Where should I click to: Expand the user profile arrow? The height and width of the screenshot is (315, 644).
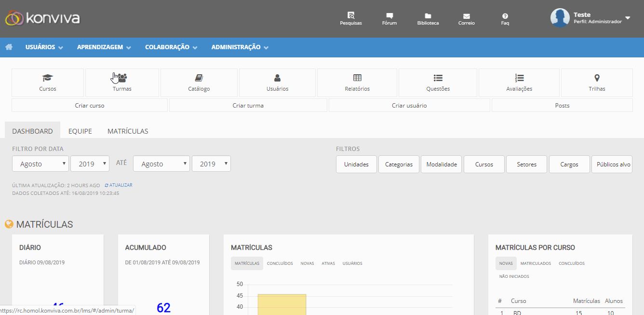(628, 18)
